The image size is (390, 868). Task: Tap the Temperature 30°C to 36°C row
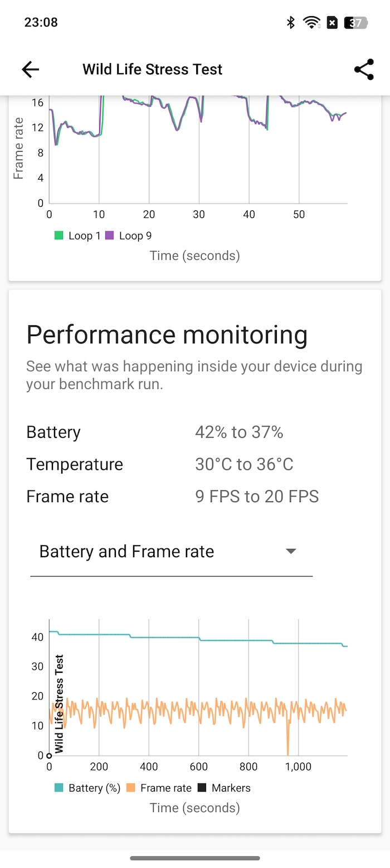pyautogui.click(x=160, y=464)
